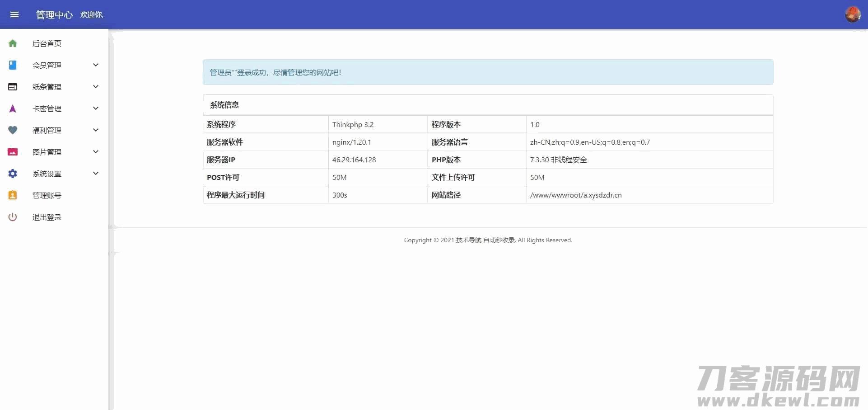Click the login success notification banner
Image resolution: width=868 pixels, height=410 pixels.
tap(488, 72)
